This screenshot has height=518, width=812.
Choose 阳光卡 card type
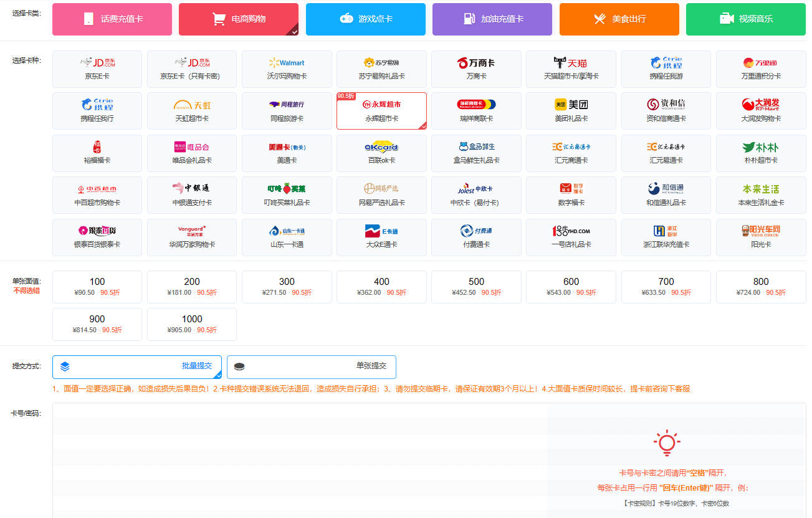761,237
